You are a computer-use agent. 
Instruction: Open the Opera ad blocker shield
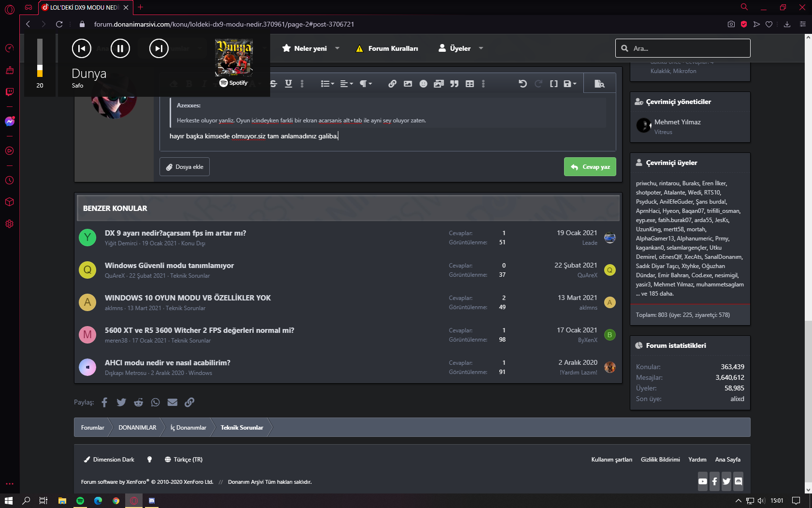pos(744,24)
